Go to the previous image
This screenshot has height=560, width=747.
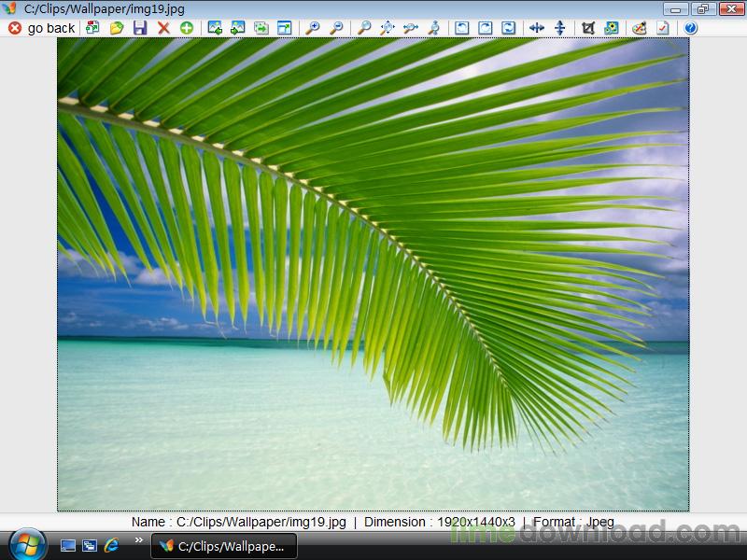[x=215, y=28]
